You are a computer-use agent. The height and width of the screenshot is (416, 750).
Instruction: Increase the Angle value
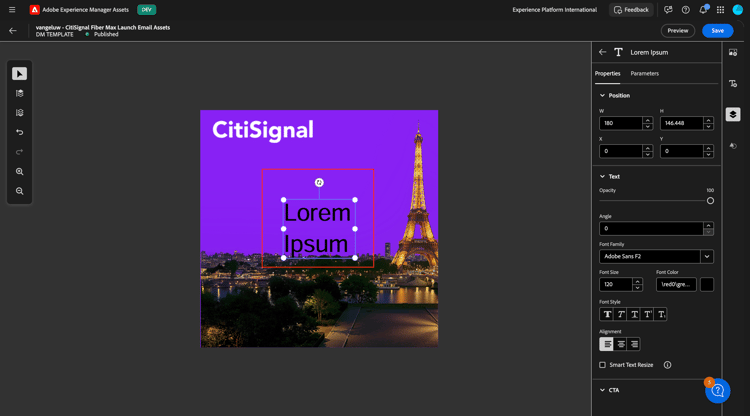tap(708, 226)
